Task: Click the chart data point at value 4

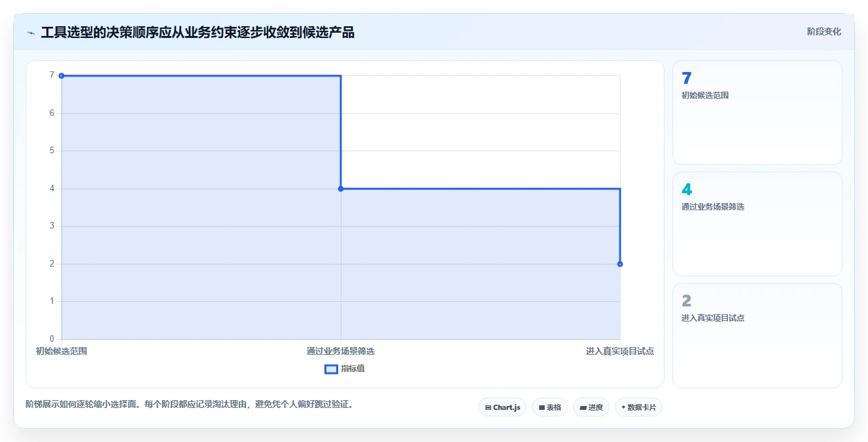Action: (341, 189)
